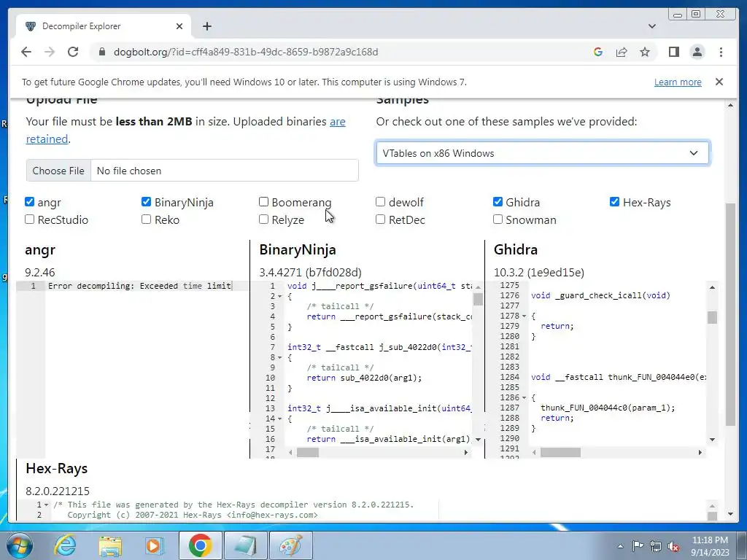The image size is (747, 560).
Task: Open the samples dropdown VTables on x86 Windows
Action: point(543,153)
